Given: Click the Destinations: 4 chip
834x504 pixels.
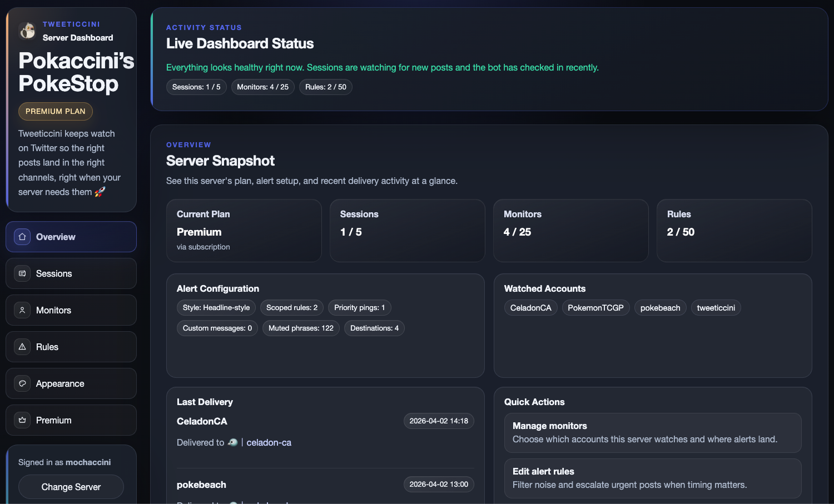Looking at the screenshot, I should [374, 328].
